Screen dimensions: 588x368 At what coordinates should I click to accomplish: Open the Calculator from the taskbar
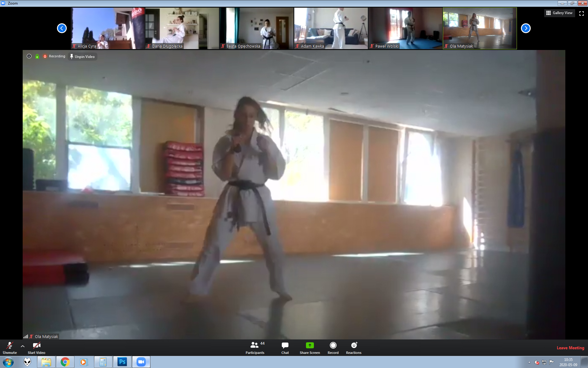(103, 362)
